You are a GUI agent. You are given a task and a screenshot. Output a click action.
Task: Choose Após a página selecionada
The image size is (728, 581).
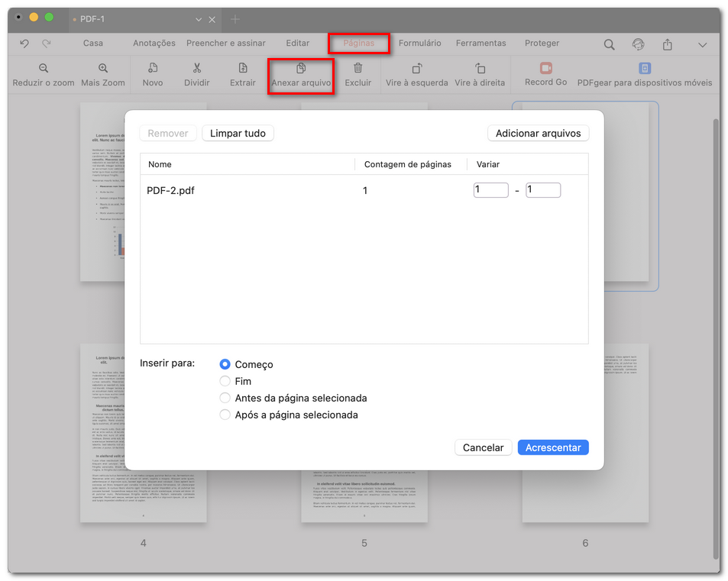(x=225, y=415)
